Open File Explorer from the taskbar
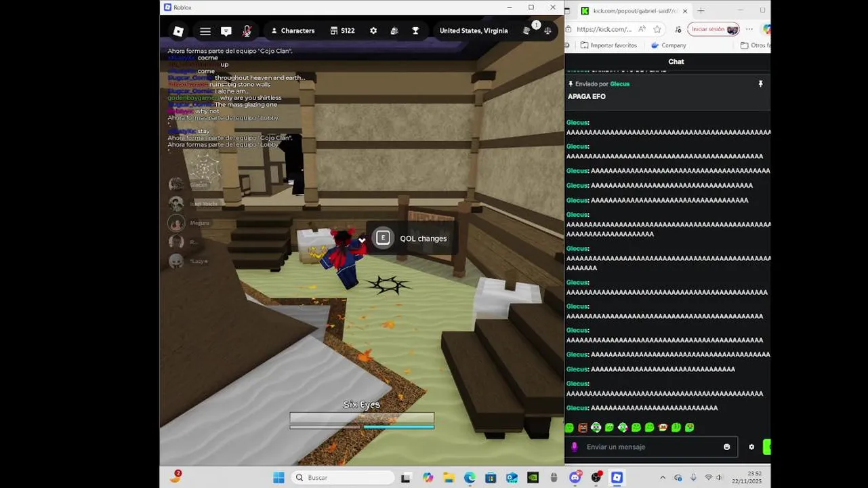 (x=449, y=478)
